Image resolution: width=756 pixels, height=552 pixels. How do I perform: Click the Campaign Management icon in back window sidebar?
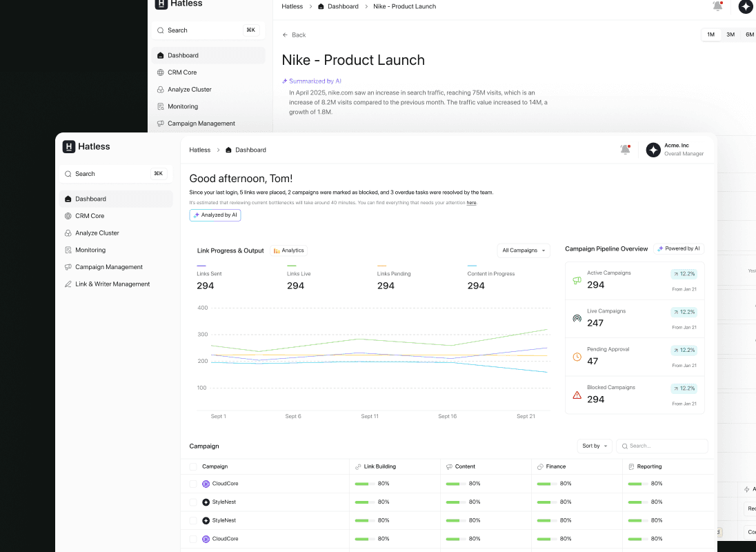tap(161, 124)
